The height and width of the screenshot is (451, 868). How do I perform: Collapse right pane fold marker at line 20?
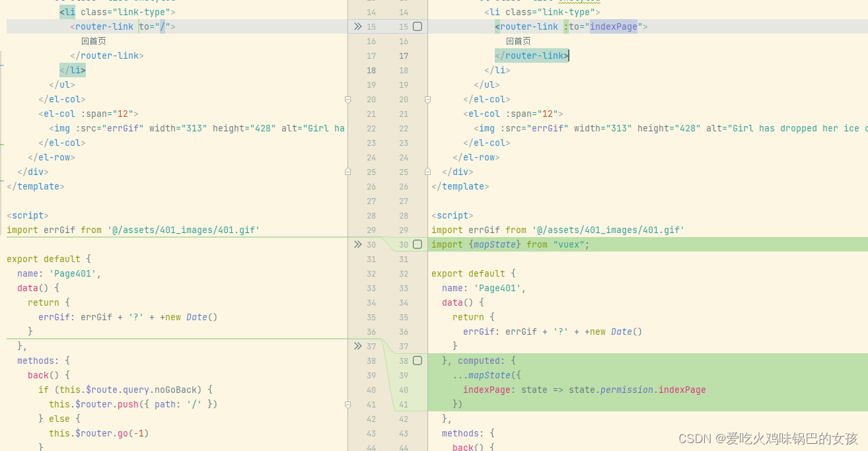(x=427, y=100)
